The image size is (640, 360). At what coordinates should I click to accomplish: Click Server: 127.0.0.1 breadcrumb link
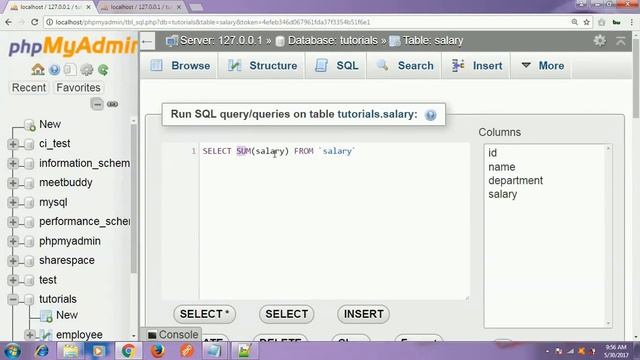pos(220,41)
